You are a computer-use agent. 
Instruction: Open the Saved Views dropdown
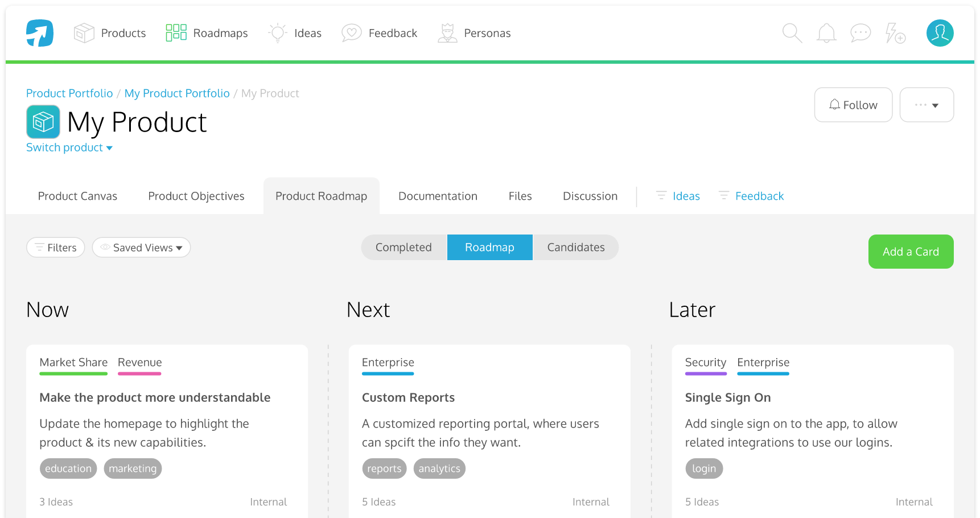click(x=141, y=247)
